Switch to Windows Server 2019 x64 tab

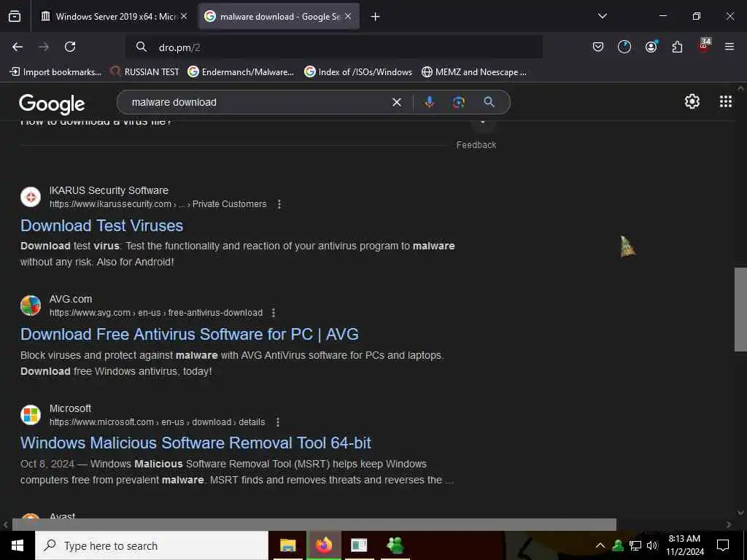115,17
